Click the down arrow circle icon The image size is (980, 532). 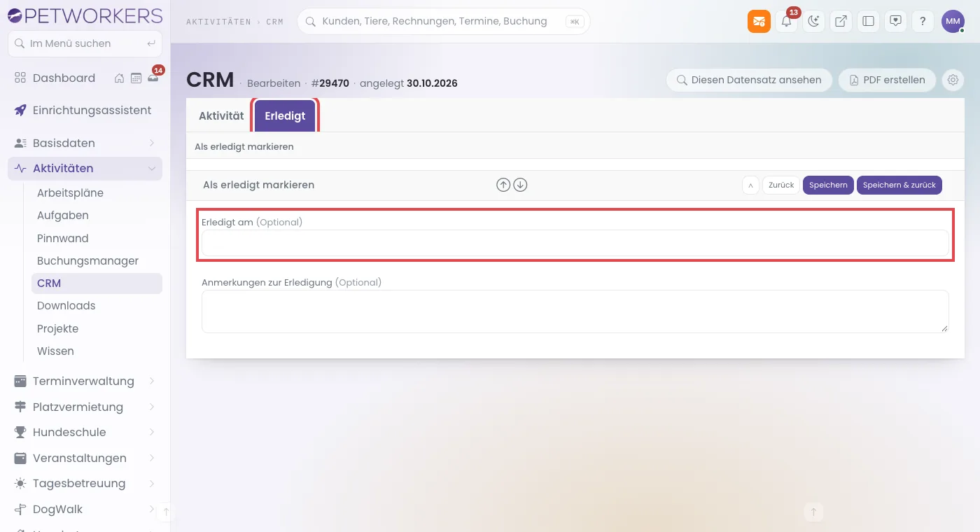[x=520, y=185]
